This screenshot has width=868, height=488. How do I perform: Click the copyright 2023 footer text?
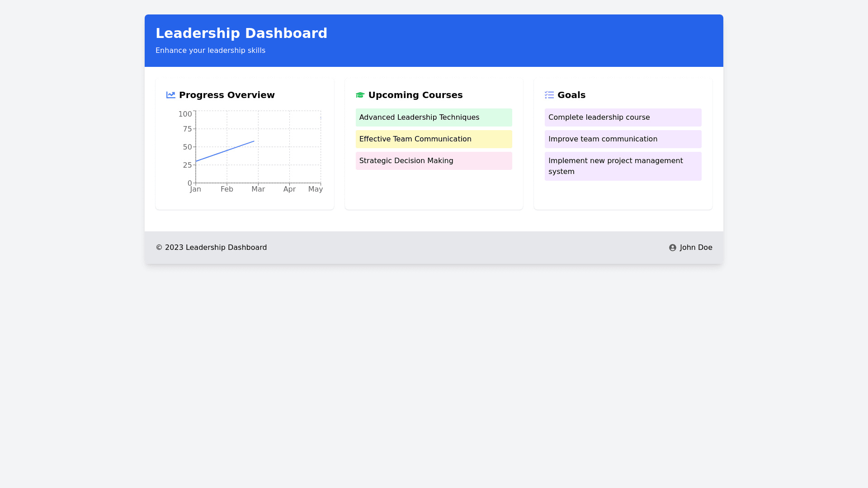211,248
